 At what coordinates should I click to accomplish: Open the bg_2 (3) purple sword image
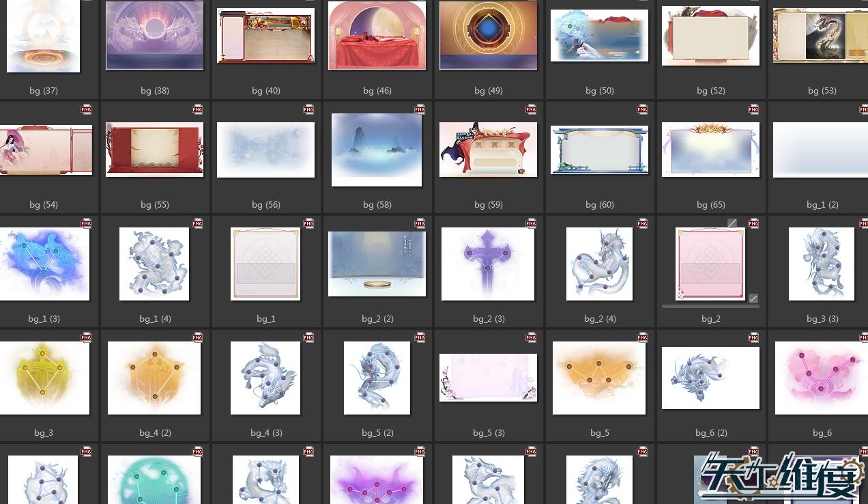[x=488, y=264]
